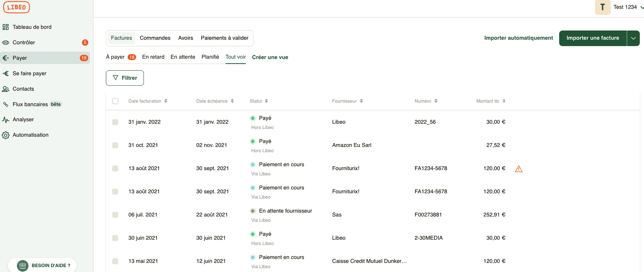
Task: Switch to the Commandes tab
Action: [155, 38]
